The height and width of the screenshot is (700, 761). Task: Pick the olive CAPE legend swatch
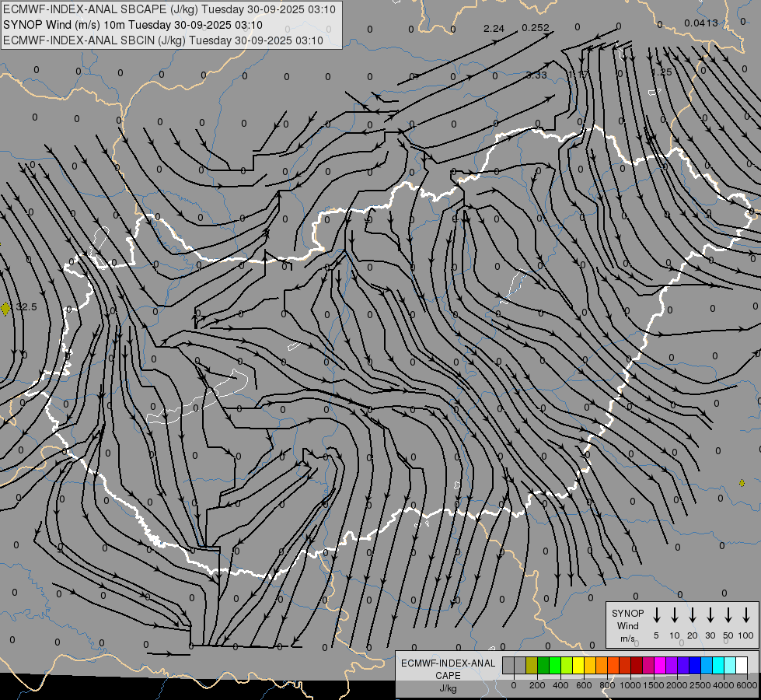[532, 665]
